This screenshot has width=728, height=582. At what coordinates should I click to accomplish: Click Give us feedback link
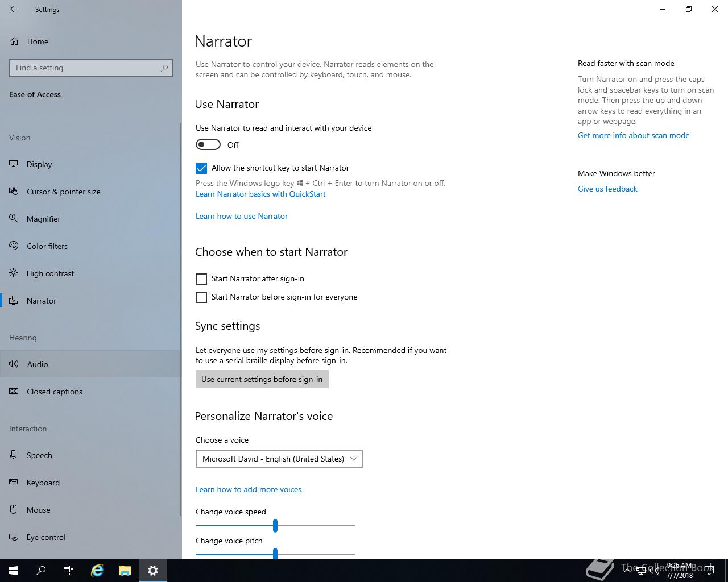pos(607,189)
